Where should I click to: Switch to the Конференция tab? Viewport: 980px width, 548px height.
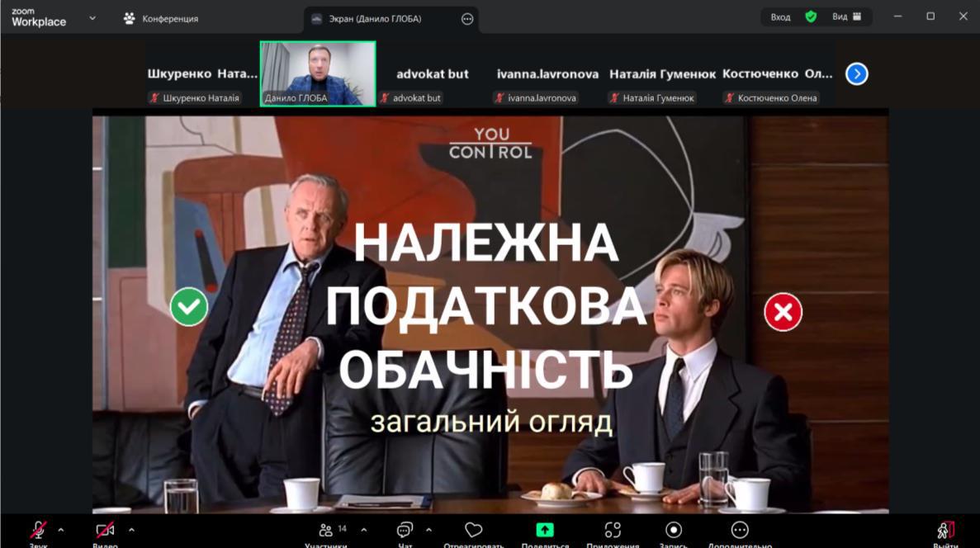click(x=161, y=18)
